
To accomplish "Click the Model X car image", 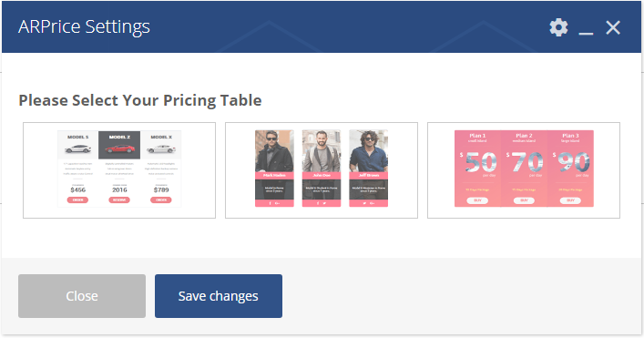I will [161, 149].
